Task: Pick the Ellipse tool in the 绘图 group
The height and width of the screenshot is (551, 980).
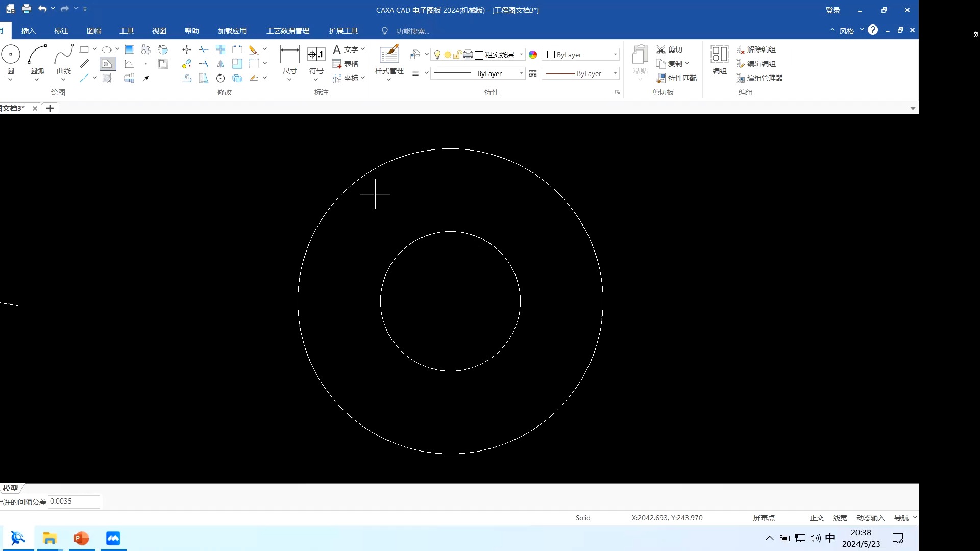Action: click(107, 49)
